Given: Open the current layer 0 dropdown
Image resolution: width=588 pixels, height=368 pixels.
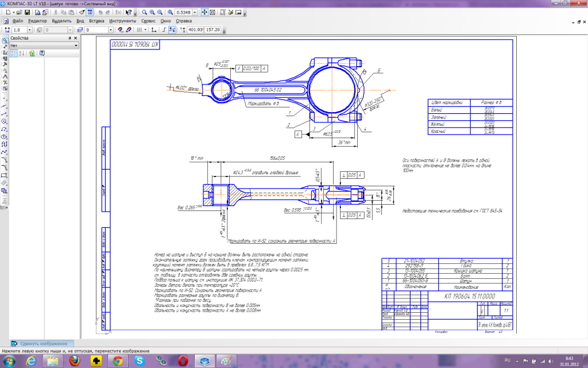Looking at the screenshot, I should [111, 30].
